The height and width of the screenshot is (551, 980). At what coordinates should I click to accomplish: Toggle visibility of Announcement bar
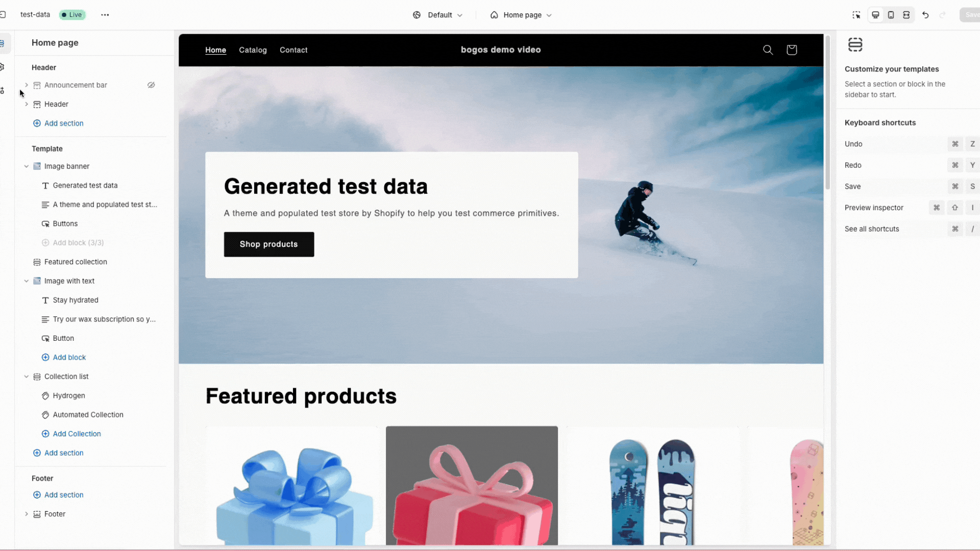pos(151,85)
